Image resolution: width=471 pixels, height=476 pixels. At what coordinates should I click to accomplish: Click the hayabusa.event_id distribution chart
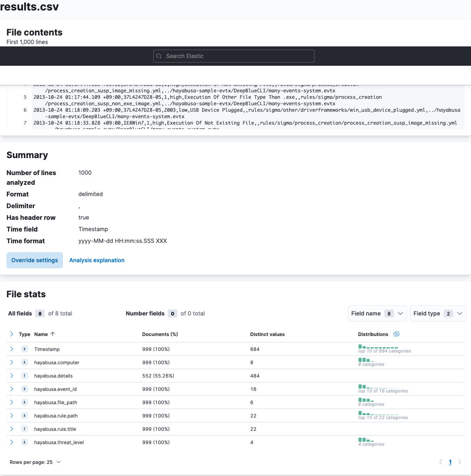point(378,387)
